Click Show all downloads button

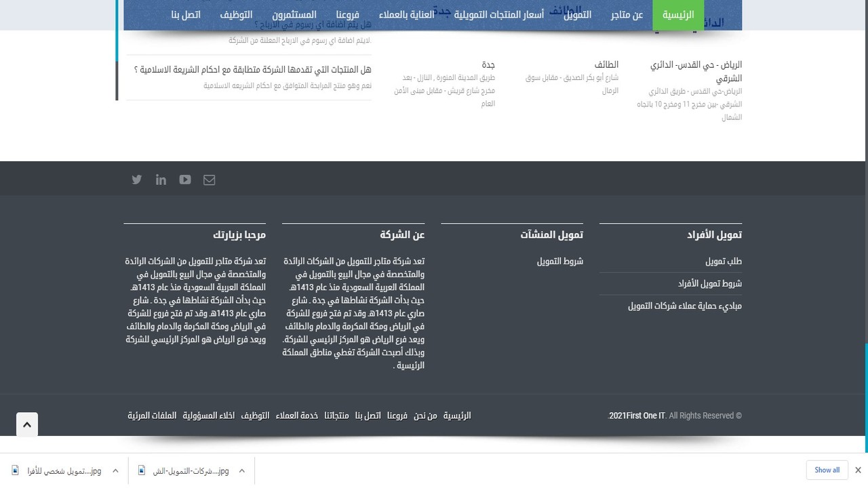point(827,470)
